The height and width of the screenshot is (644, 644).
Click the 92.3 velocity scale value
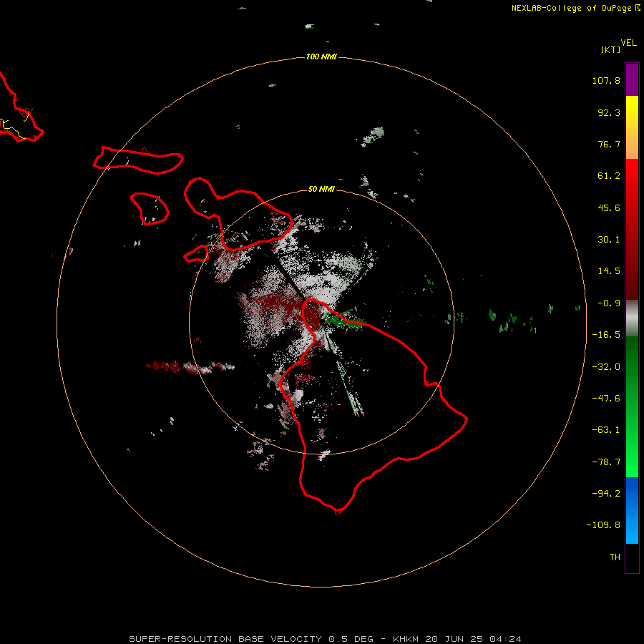[609, 112]
